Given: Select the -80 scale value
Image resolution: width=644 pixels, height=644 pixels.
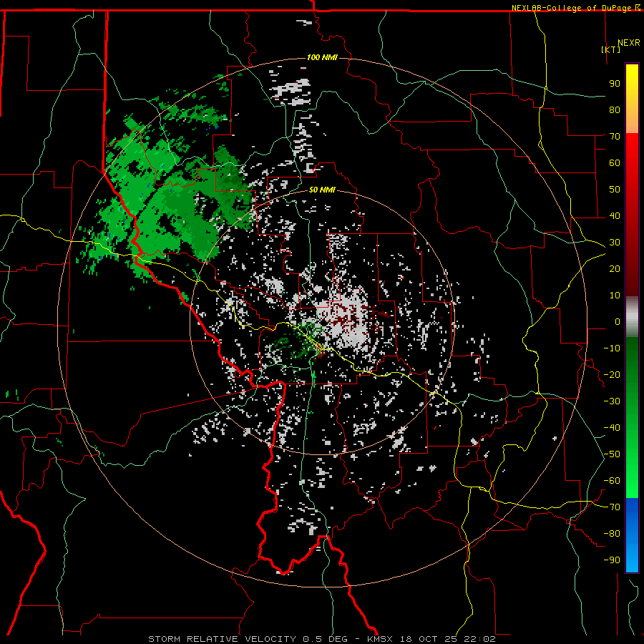Looking at the screenshot, I should pos(612,534).
